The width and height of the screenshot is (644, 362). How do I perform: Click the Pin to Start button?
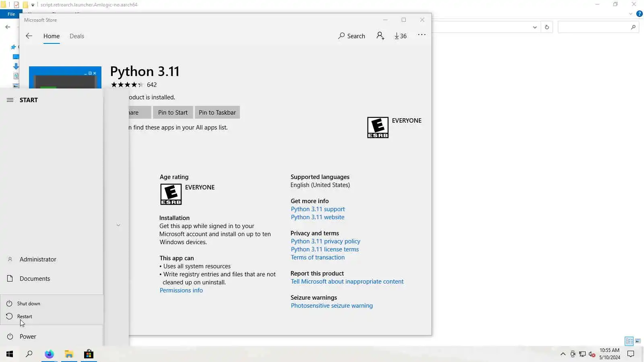pyautogui.click(x=173, y=113)
